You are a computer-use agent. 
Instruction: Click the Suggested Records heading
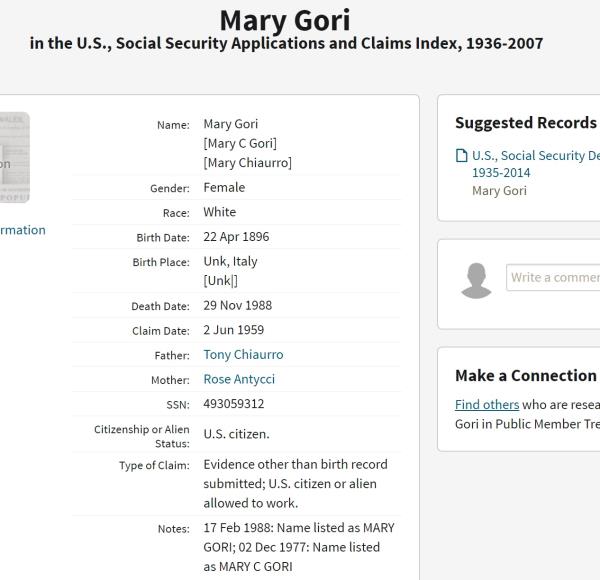coord(525,123)
